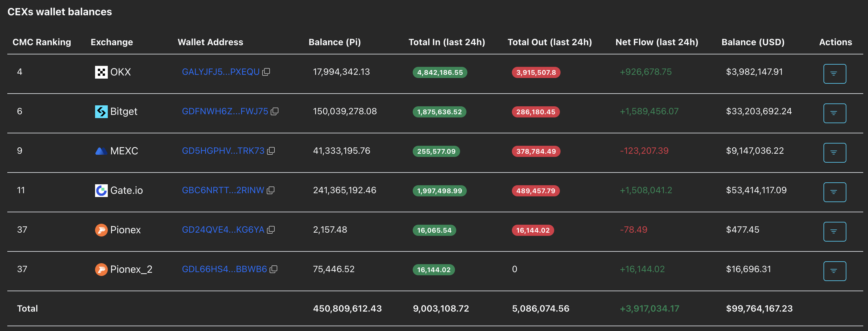Copy the Pionex wallet address
868x331 pixels.
coord(271,230)
